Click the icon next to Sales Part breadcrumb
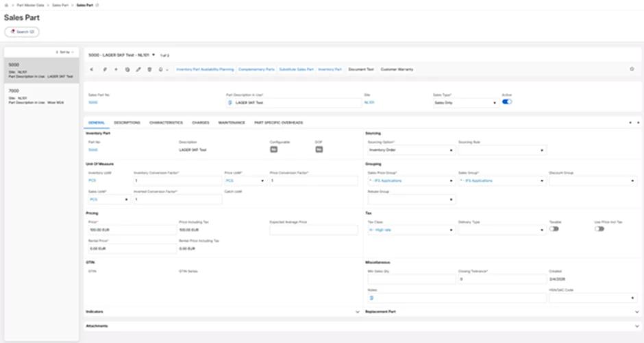Viewport: 644px width, 343px height. click(97, 5)
